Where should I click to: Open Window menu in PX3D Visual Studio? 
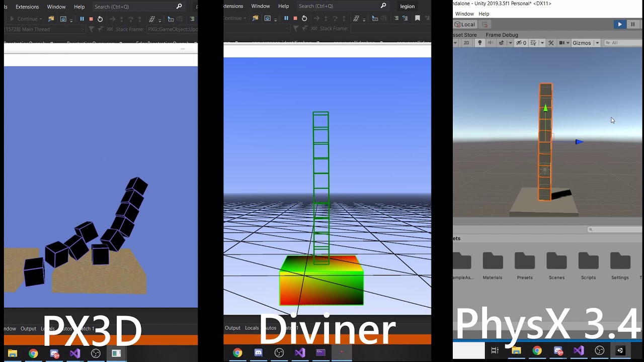56,7
